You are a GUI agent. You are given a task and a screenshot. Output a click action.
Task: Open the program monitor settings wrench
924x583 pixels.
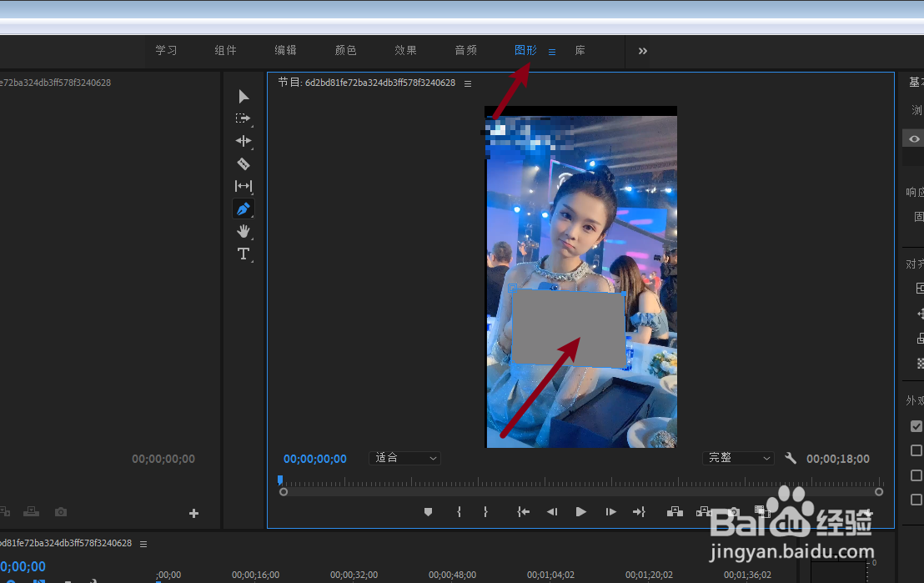791,458
